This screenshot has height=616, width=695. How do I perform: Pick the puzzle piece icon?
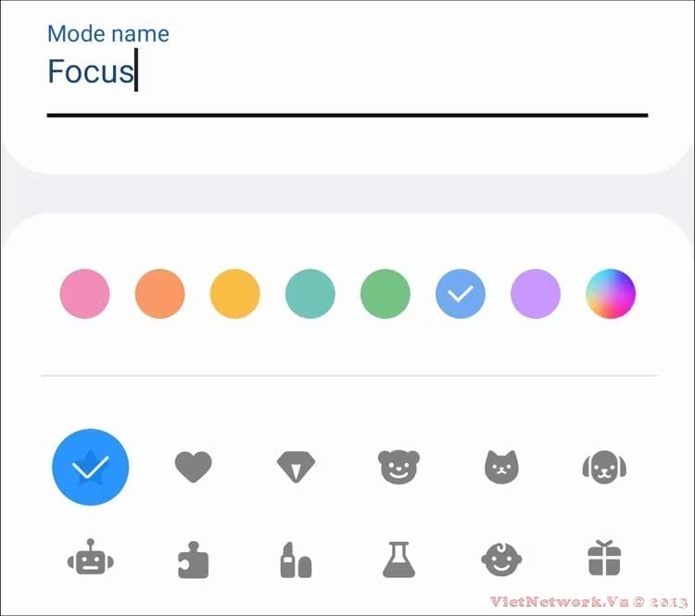tap(193, 559)
